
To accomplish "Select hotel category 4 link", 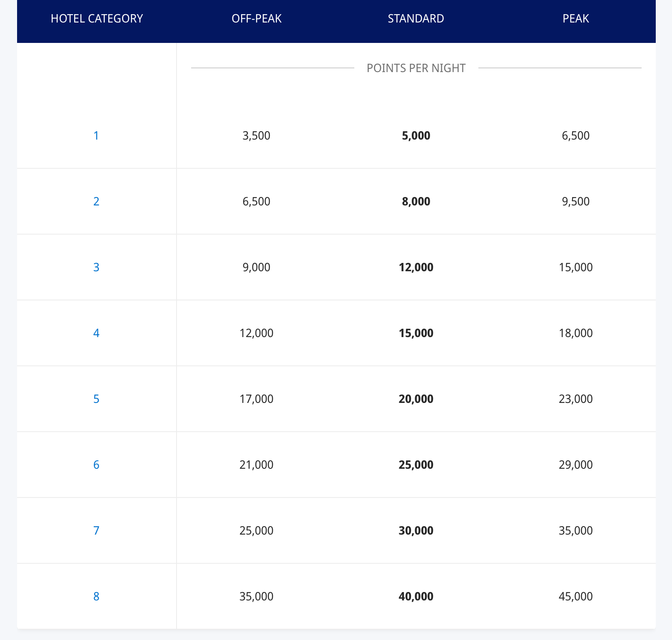I will (96, 333).
